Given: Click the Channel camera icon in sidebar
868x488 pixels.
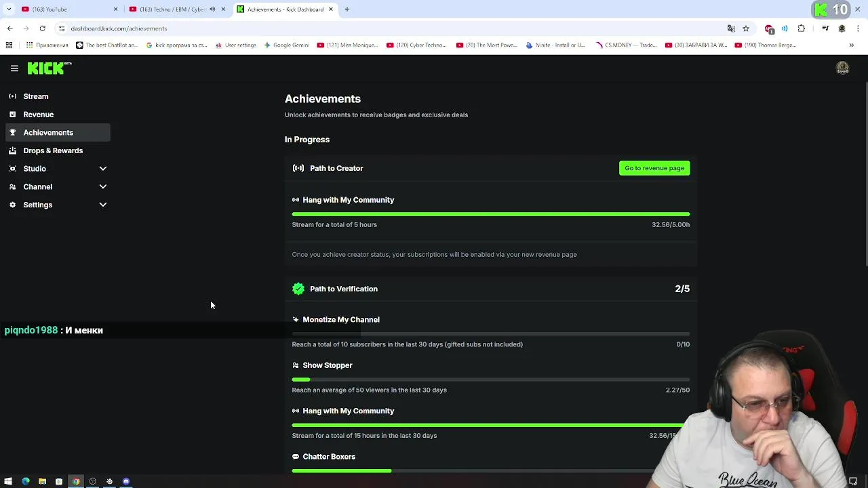Looking at the screenshot, I should click(x=12, y=186).
